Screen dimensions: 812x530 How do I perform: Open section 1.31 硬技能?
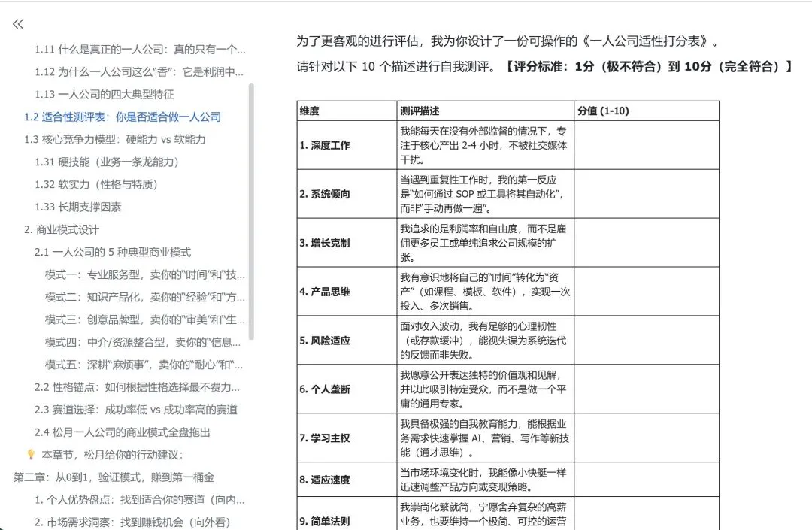[107, 162]
